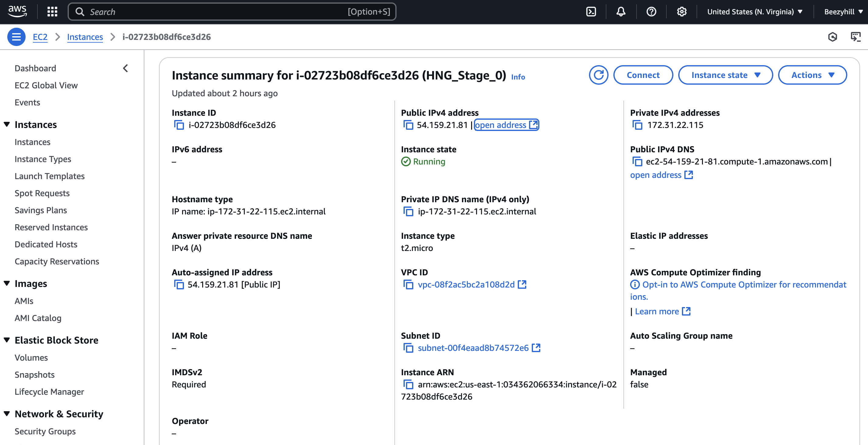The image size is (868, 445).
Task: Open Snapshots in the sidebar
Action: tap(34, 375)
